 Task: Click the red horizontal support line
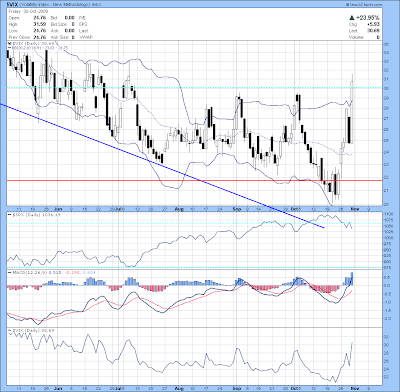tap(194, 180)
